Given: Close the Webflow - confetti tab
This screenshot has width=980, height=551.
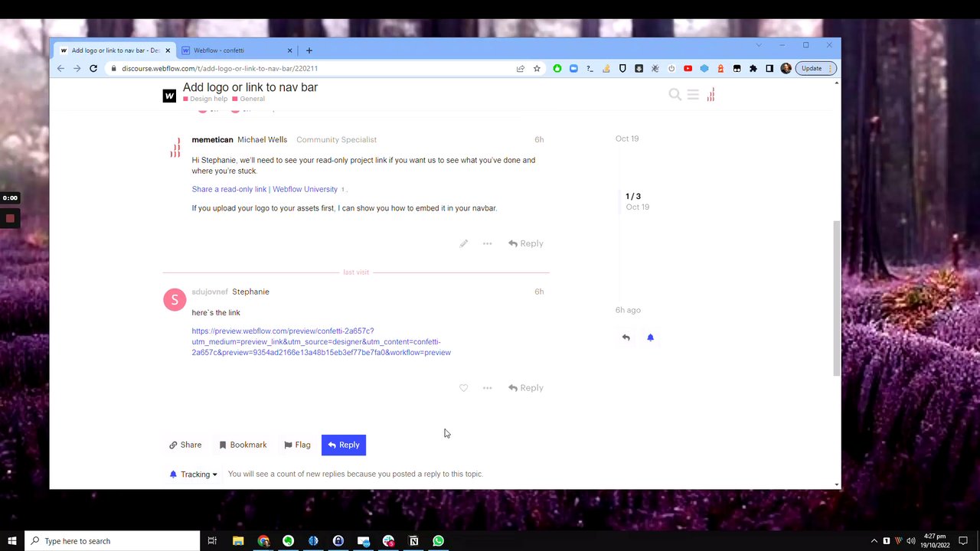Looking at the screenshot, I should click(290, 51).
